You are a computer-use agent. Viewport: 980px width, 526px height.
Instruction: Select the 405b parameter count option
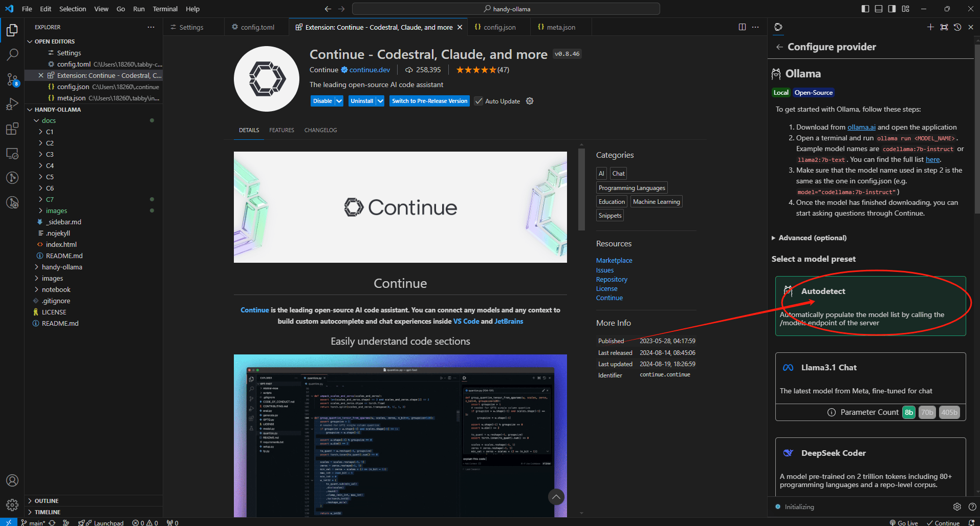coord(949,412)
